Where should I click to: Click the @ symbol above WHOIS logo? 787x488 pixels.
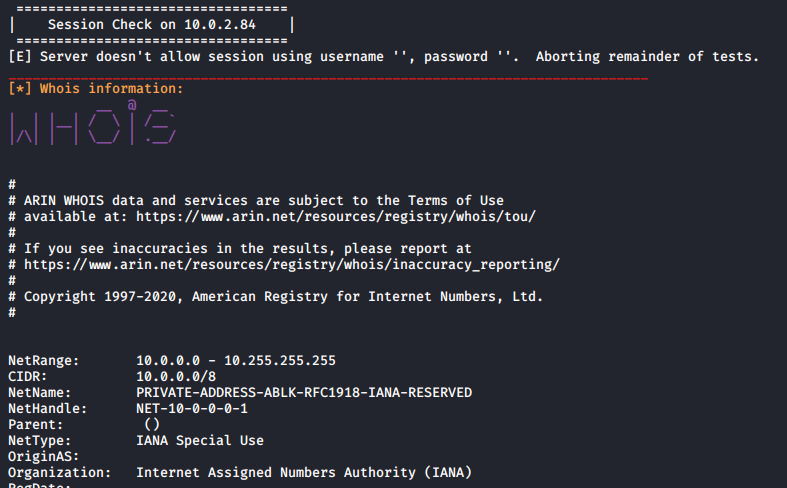[132, 104]
